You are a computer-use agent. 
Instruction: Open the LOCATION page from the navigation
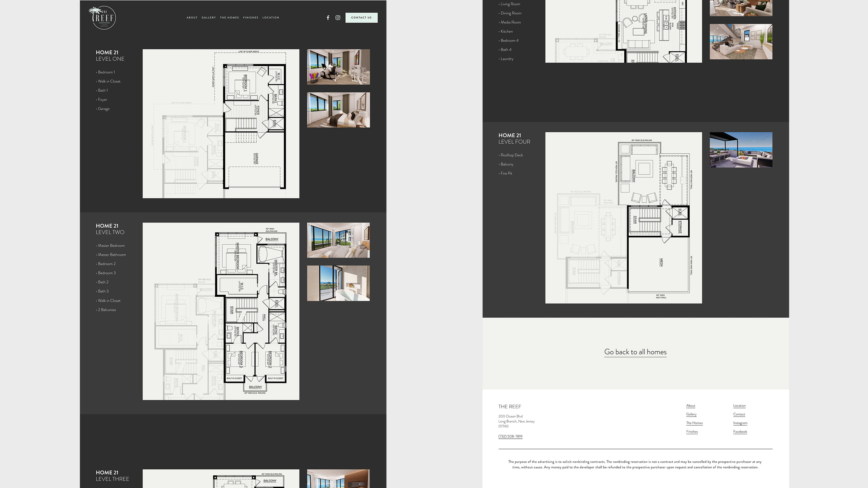click(x=271, y=18)
